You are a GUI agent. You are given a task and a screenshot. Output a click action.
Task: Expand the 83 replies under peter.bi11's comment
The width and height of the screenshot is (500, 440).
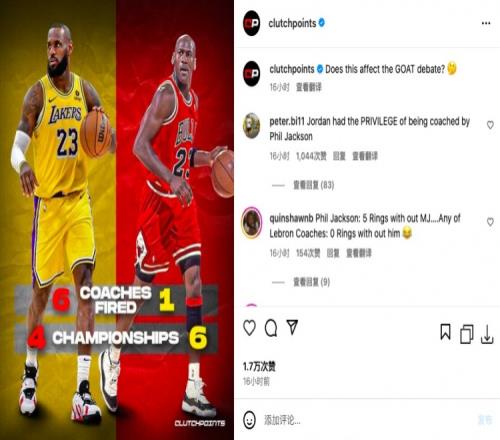[x=313, y=185]
